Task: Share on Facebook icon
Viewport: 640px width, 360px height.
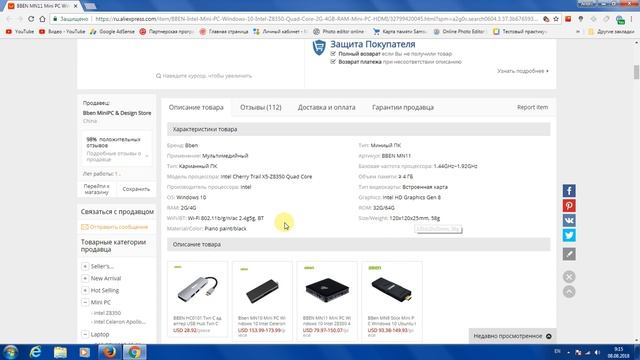Action: 569,191
